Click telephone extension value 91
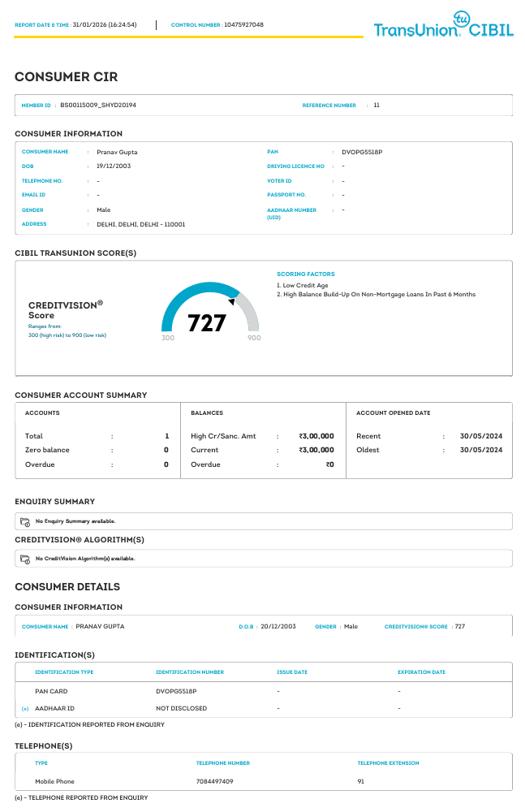The width and height of the screenshot is (525, 812). [360, 782]
